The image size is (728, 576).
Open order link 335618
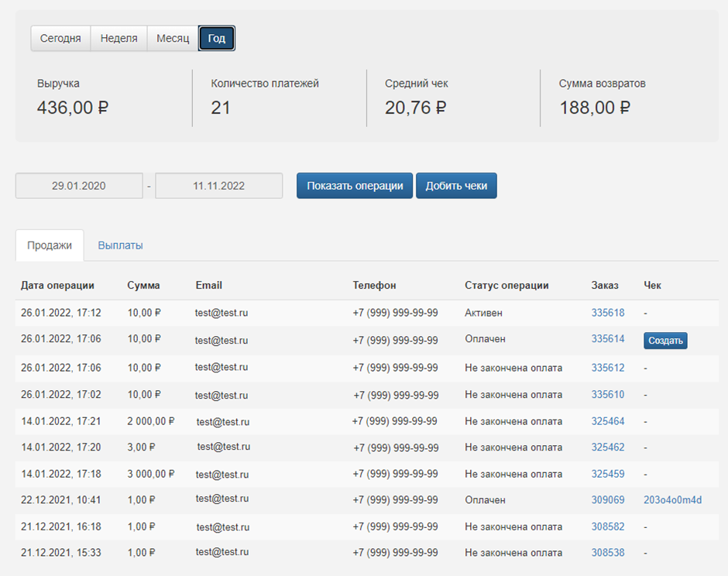pos(608,313)
